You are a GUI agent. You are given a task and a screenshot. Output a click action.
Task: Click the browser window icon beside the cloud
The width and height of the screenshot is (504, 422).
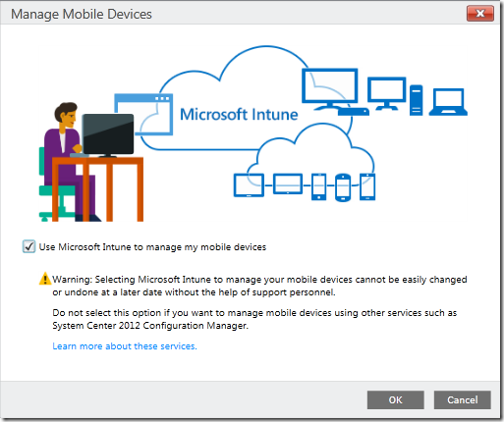(x=143, y=114)
